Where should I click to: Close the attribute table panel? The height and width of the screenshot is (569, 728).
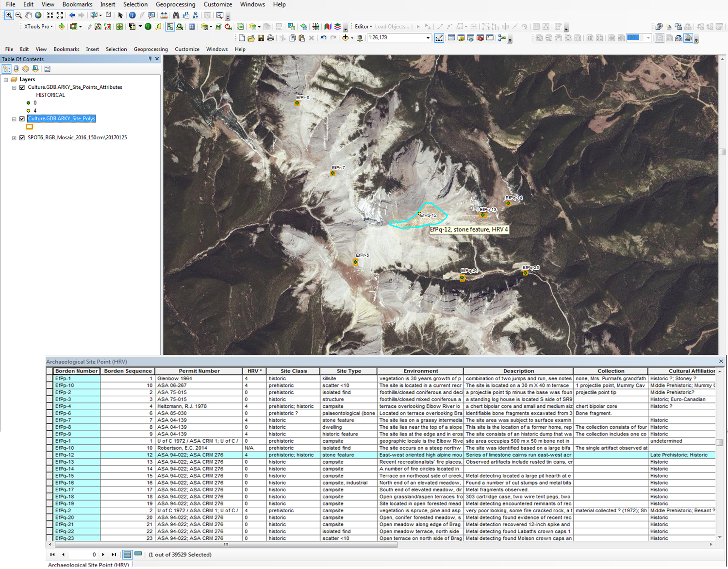point(721,361)
